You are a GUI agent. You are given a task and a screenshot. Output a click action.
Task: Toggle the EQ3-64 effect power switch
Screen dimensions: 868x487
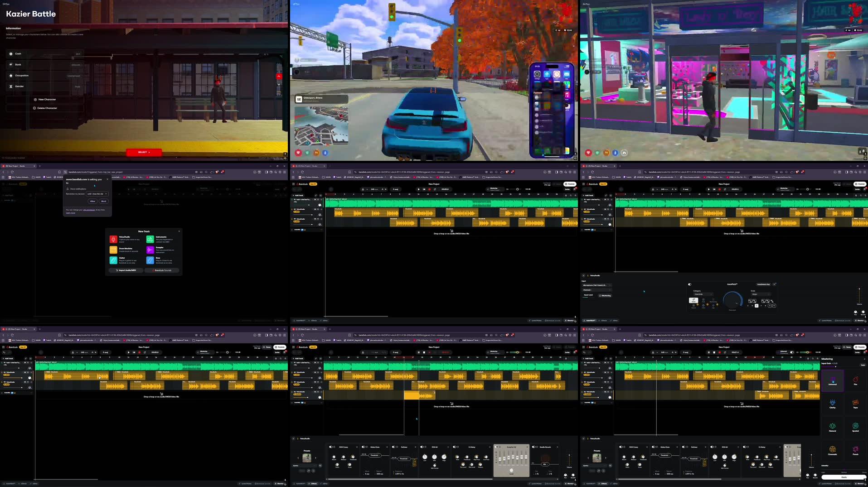tap(422, 447)
